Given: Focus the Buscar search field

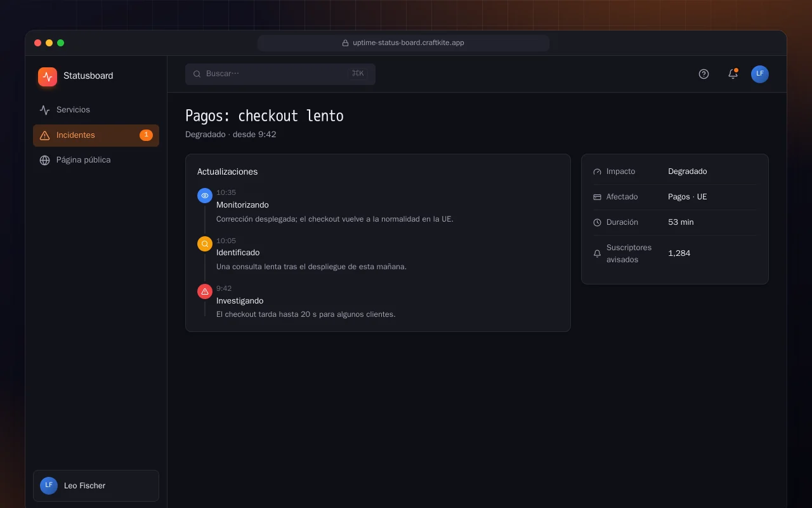Looking at the screenshot, I should [x=280, y=74].
